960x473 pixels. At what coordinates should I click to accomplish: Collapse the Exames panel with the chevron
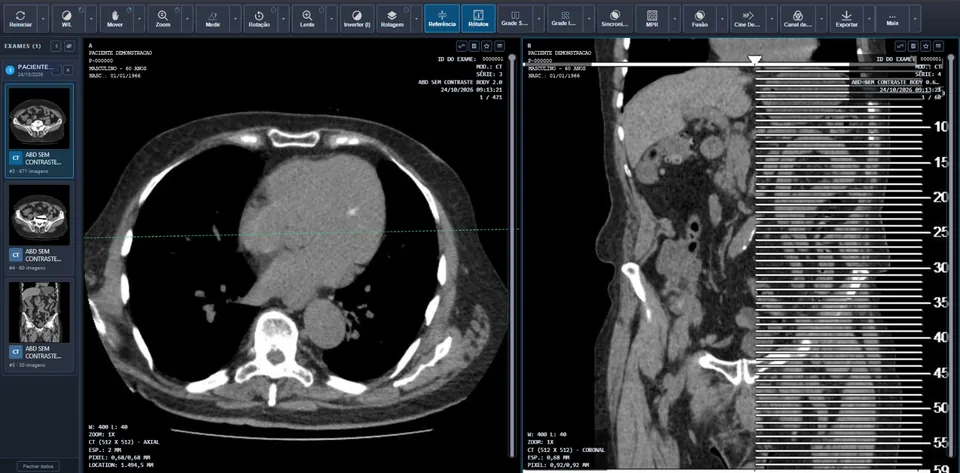click(56, 46)
